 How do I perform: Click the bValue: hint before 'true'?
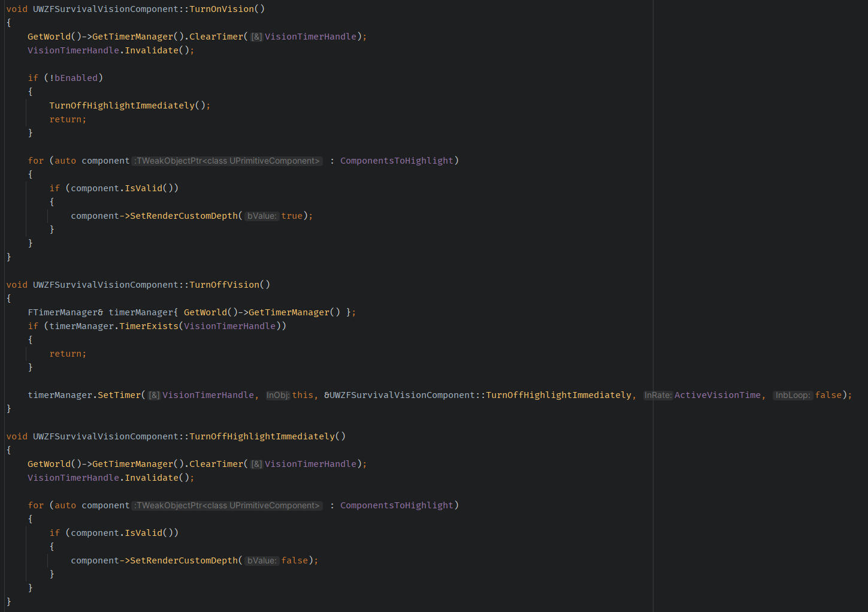(x=262, y=216)
